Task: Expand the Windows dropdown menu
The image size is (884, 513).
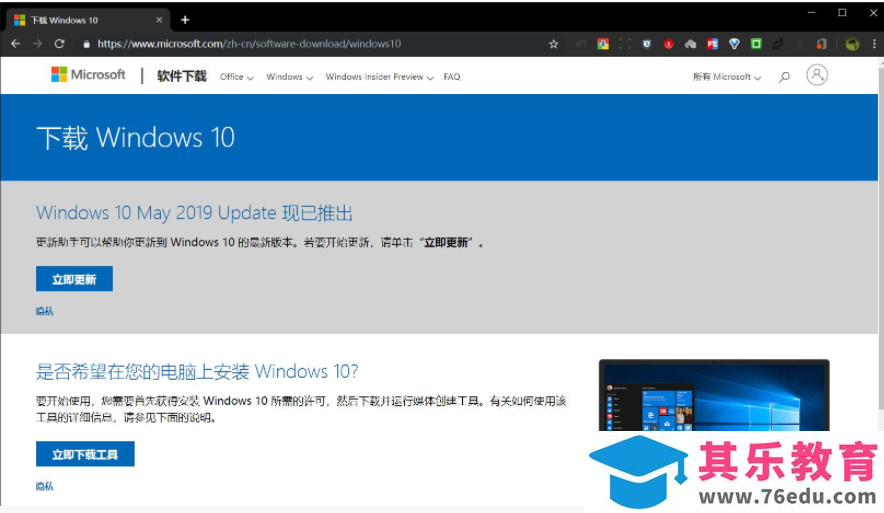Action: coord(290,77)
